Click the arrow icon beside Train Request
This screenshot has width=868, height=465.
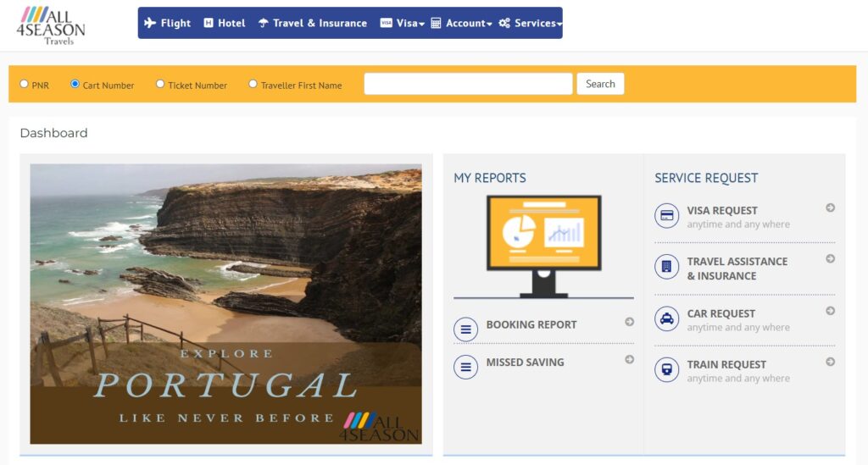pos(831,362)
